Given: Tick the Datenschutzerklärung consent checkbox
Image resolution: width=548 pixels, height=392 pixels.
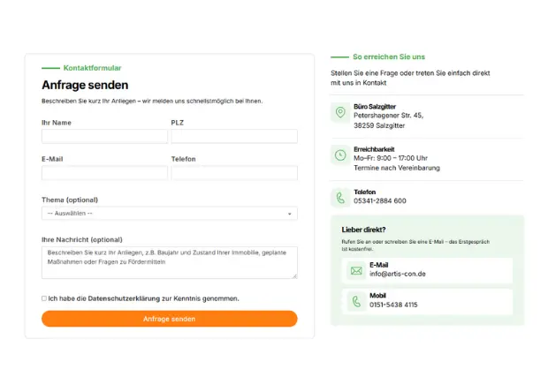Looking at the screenshot, I should pos(44,298).
